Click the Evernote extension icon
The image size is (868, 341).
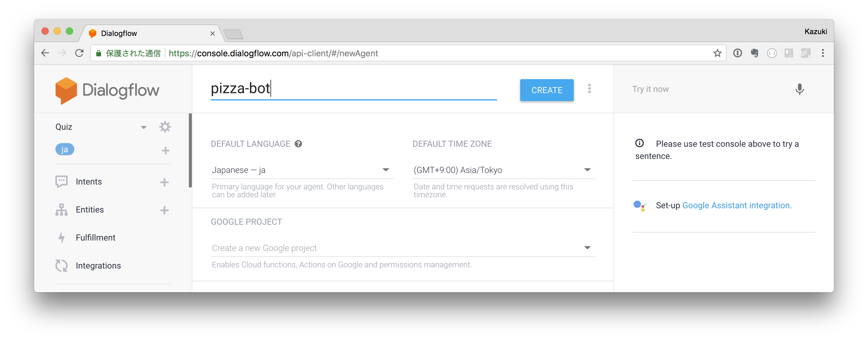[x=754, y=53]
